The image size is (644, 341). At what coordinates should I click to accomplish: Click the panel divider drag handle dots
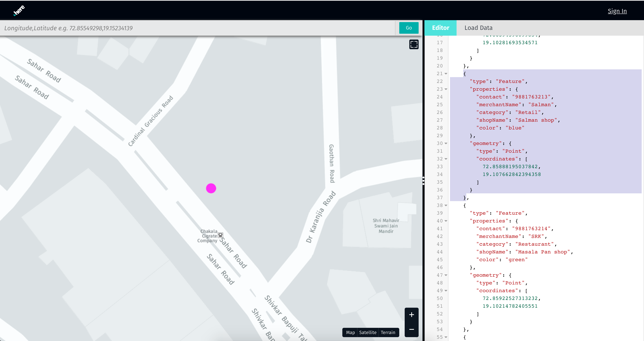click(423, 181)
